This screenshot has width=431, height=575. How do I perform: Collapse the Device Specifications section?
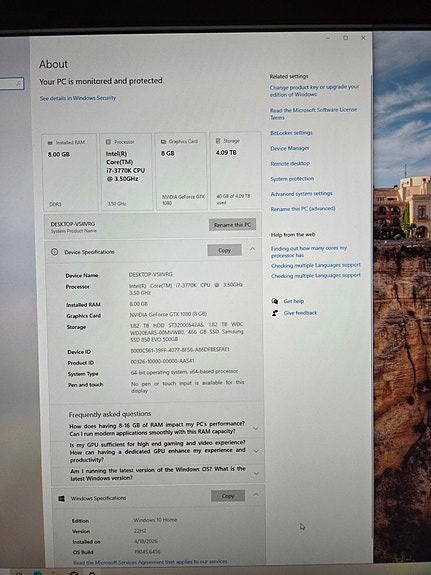[252, 249]
